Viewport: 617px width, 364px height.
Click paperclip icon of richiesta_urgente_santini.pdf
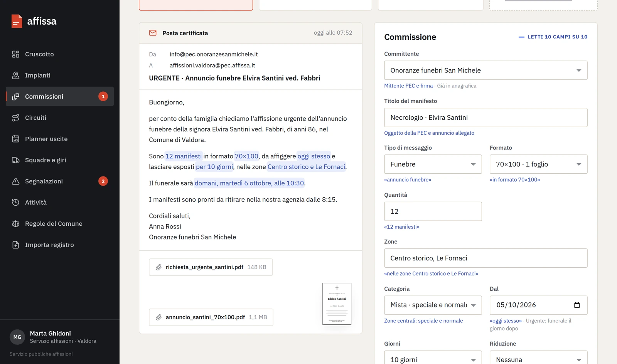tap(158, 267)
